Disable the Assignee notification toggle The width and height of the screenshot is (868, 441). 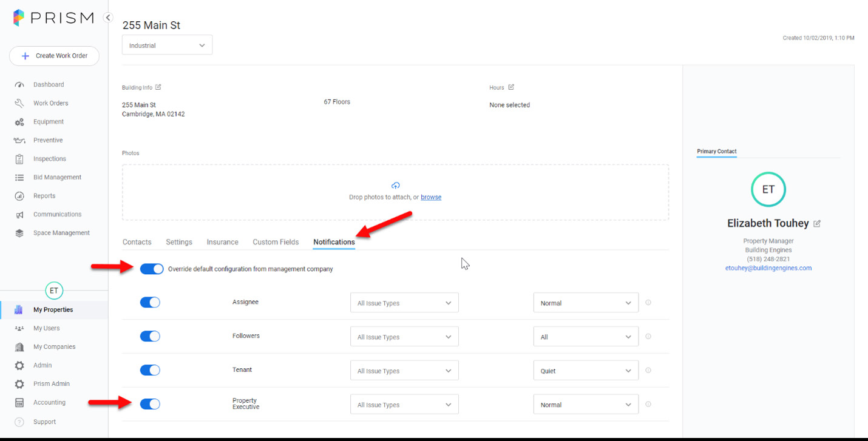pyautogui.click(x=150, y=302)
